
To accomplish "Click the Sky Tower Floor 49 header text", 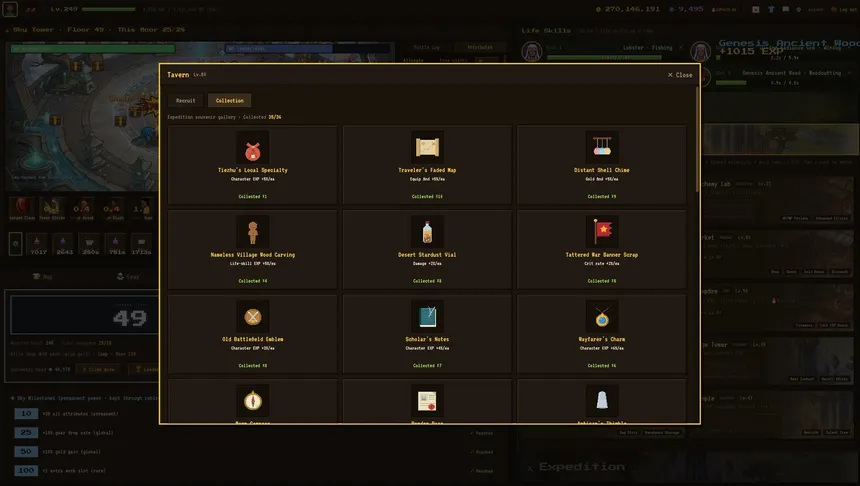I will [99, 30].
